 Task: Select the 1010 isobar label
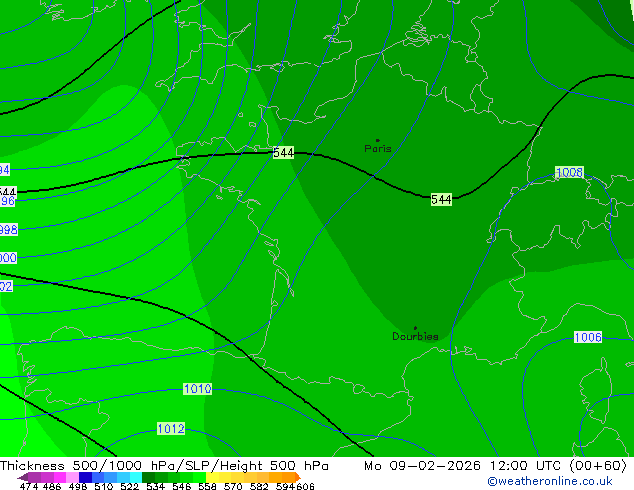[x=197, y=389]
